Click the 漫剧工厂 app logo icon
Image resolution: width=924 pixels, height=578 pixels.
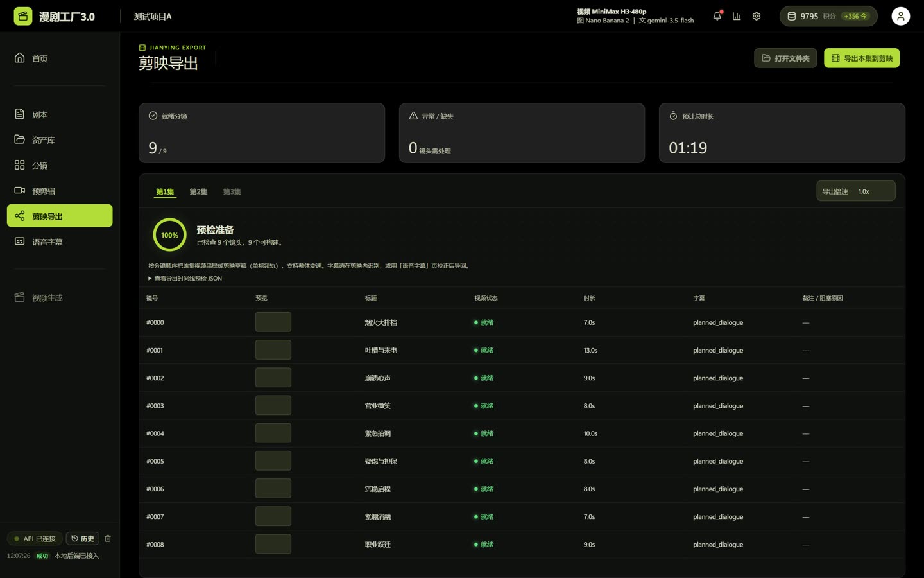click(23, 16)
